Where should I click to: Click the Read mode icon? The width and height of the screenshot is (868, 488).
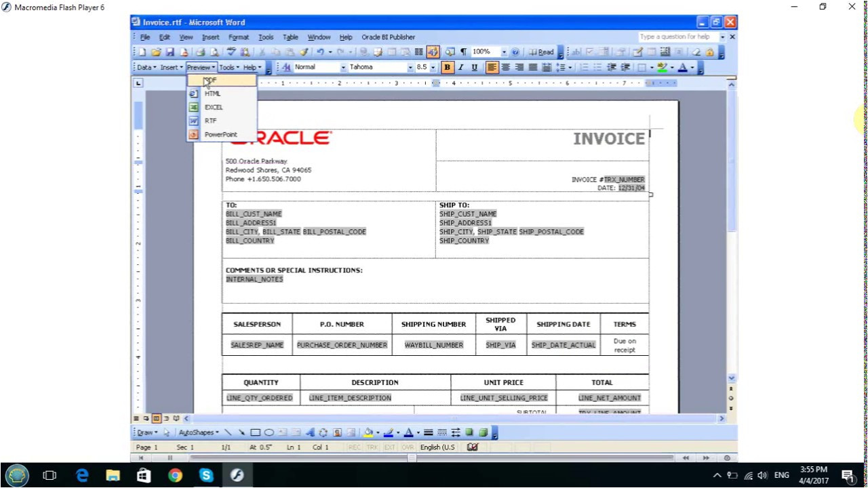[542, 52]
